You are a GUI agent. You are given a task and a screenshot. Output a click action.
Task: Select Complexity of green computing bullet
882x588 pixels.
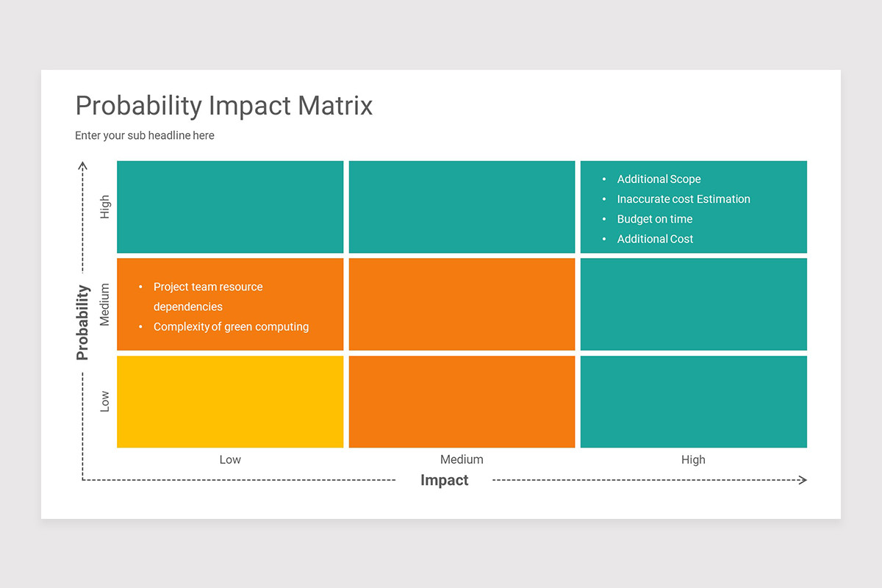(231, 327)
